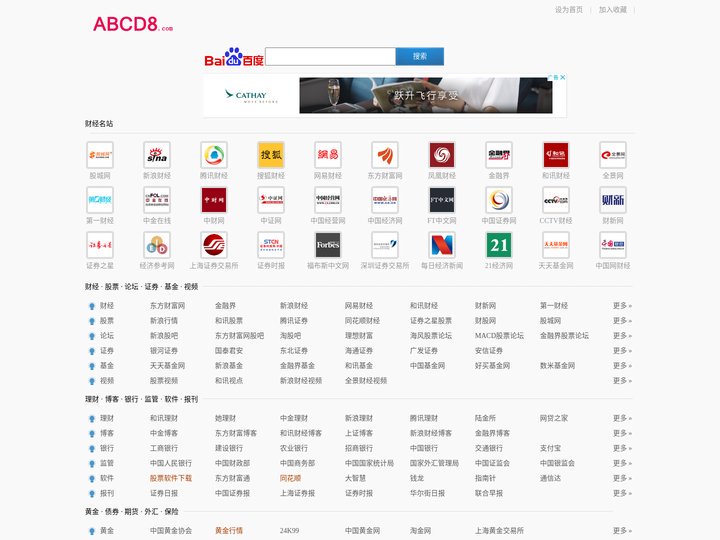Select the 报刊 category label
720x540 pixels.
tap(107, 493)
